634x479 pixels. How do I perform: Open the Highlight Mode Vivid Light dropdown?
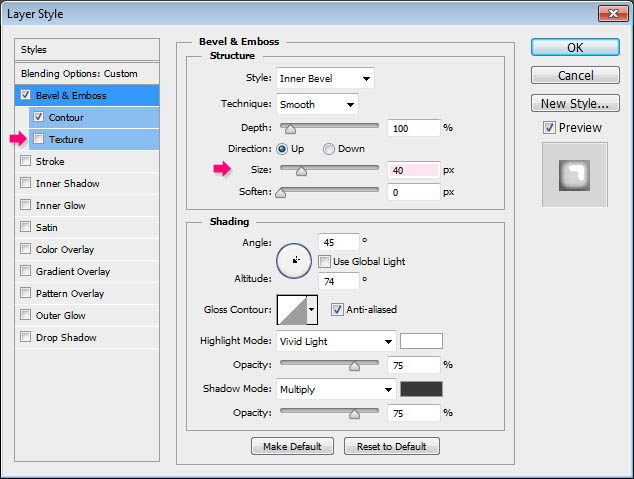pos(336,341)
